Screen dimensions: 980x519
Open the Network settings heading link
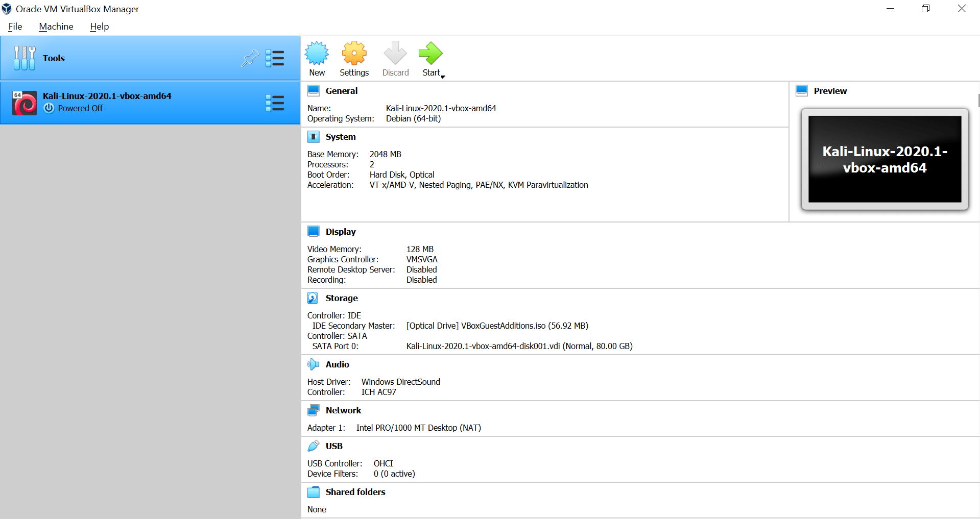click(343, 410)
